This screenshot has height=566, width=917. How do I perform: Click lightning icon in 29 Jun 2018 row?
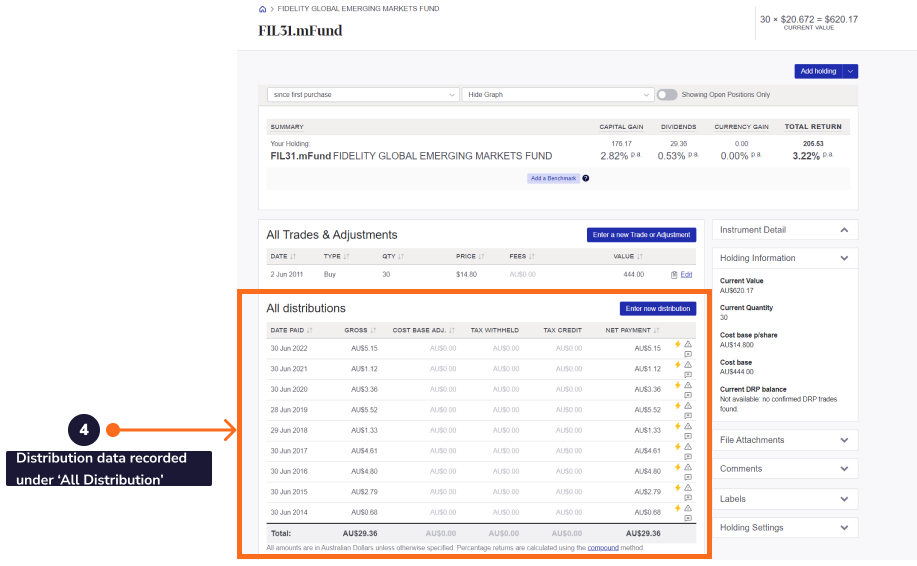678,426
